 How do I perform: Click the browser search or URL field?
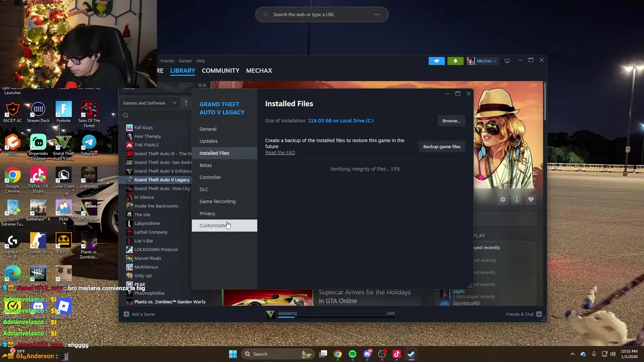pos(322,15)
